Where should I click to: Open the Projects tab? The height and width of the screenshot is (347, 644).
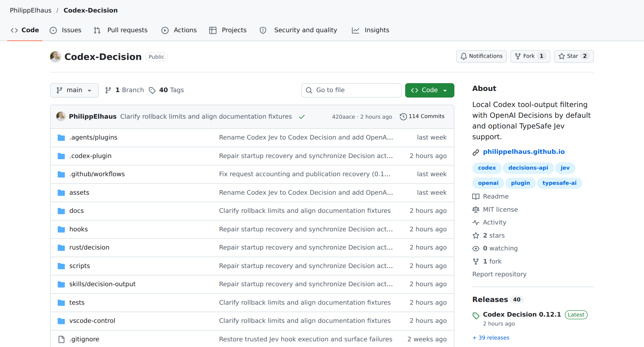228,30
